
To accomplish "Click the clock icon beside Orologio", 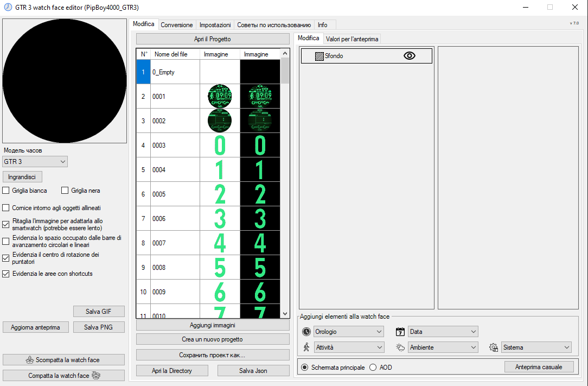I will [x=306, y=332].
